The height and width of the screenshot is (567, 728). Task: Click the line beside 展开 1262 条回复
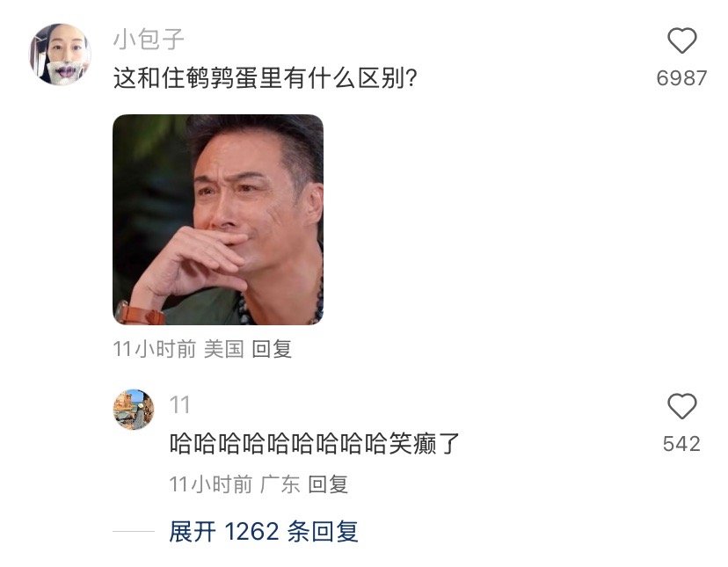coord(134,531)
